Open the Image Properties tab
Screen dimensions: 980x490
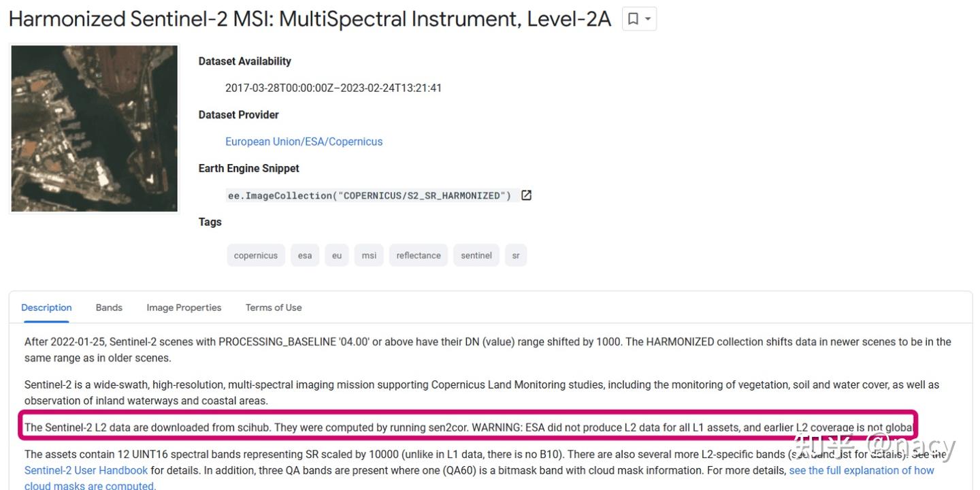pyautogui.click(x=184, y=308)
